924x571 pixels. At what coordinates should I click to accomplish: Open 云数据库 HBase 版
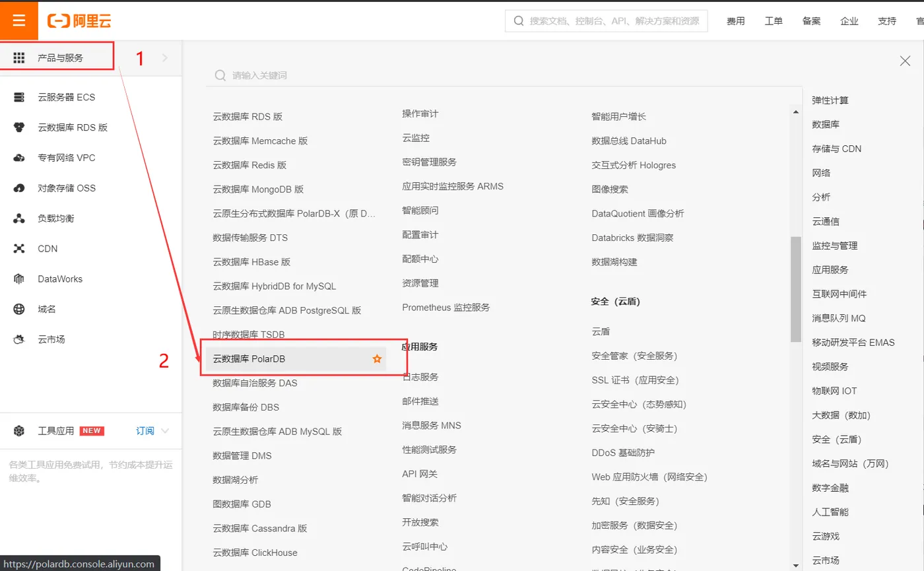(x=251, y=262)
